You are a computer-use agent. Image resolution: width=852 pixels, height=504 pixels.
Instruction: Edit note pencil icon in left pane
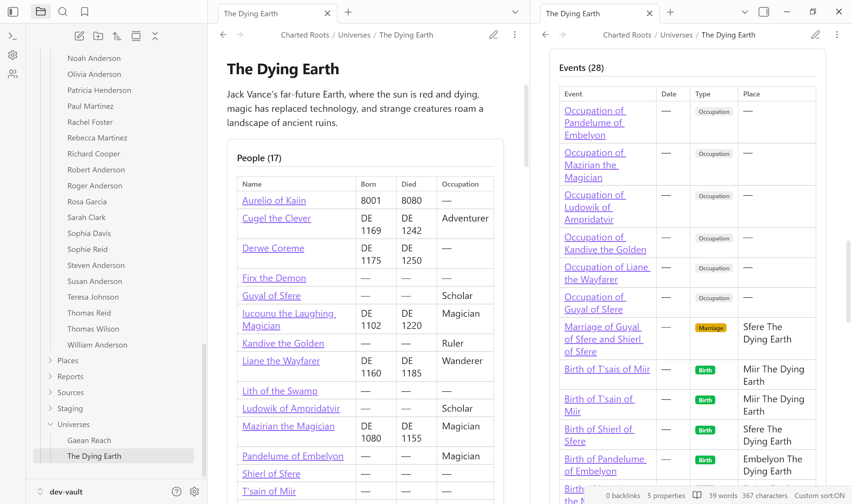[x=493, y=35]
